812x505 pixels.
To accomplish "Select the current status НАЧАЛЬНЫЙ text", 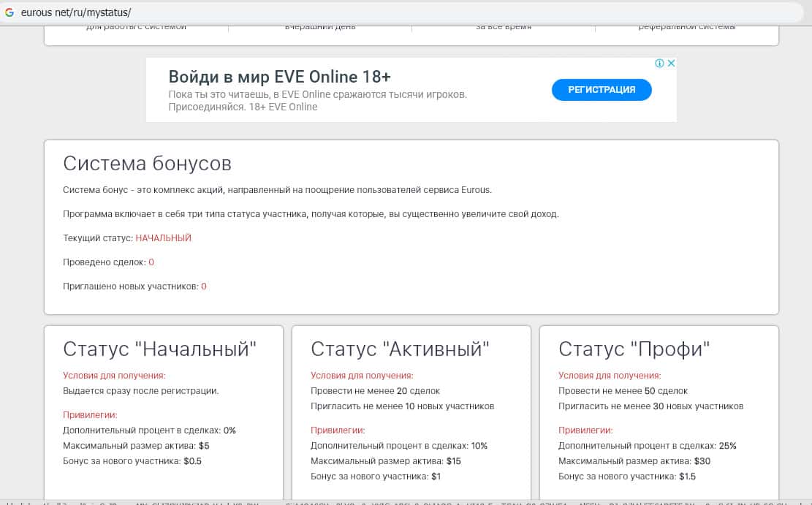I will 163,238.
